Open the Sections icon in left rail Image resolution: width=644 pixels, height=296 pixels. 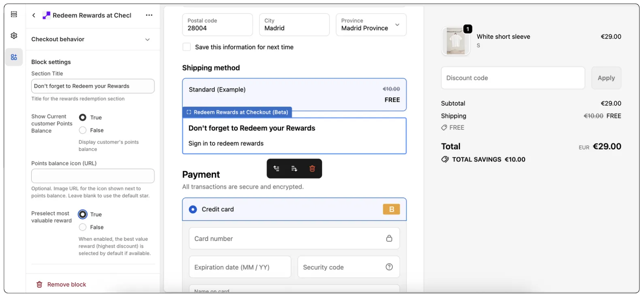[14, 15]
